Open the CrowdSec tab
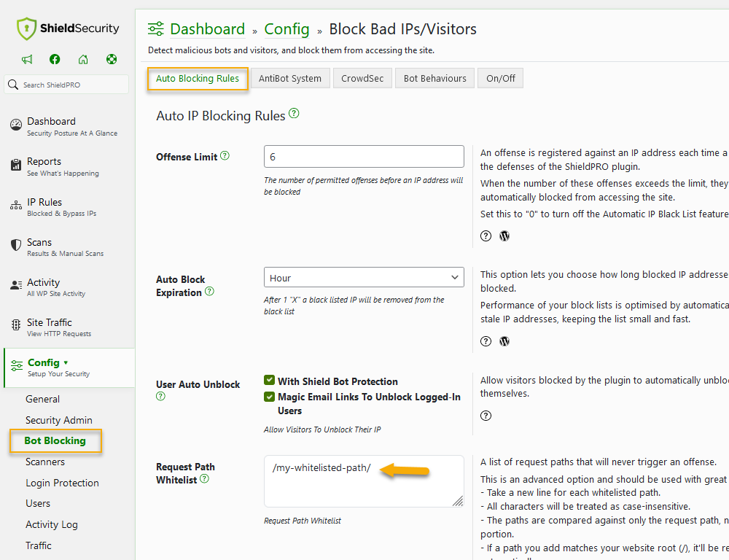 [x=362, y=79]
